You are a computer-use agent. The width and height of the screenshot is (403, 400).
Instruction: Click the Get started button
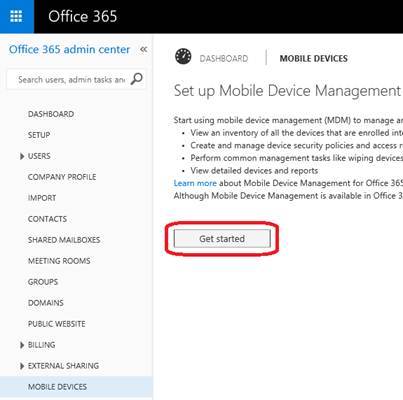[222, 239]
